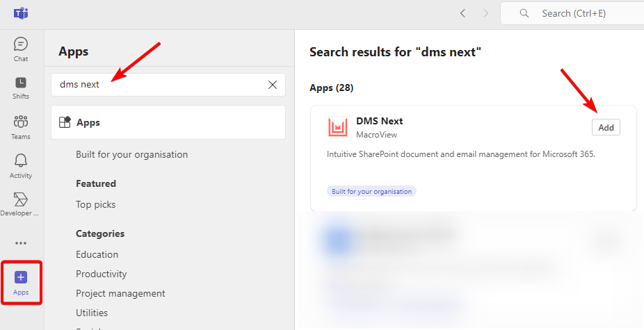Focus the top Search (Ctrl+E) box
This screenshot has width=644, height=330.
(x=572, y=13)
